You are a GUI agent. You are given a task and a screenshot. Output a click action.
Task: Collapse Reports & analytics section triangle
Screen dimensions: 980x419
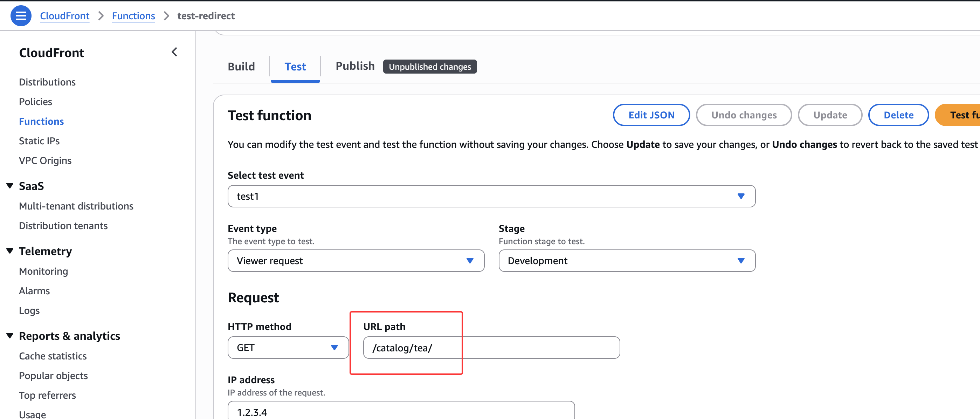coord(10,336)
